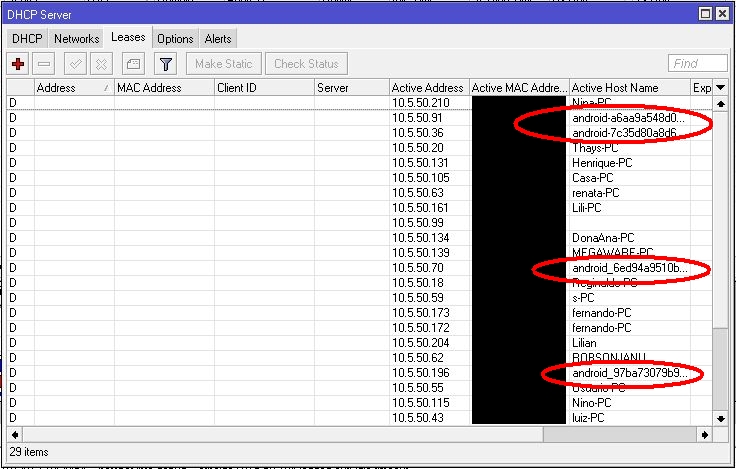
Task: Select the DonaAna-PC host name
Action: coord(603,238)
